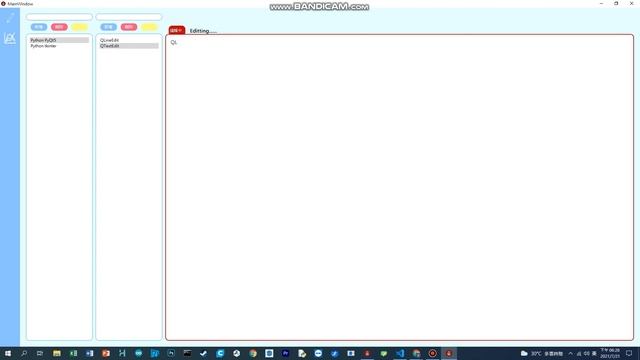Open the taskbar clock and date

(x=610, y=353)
